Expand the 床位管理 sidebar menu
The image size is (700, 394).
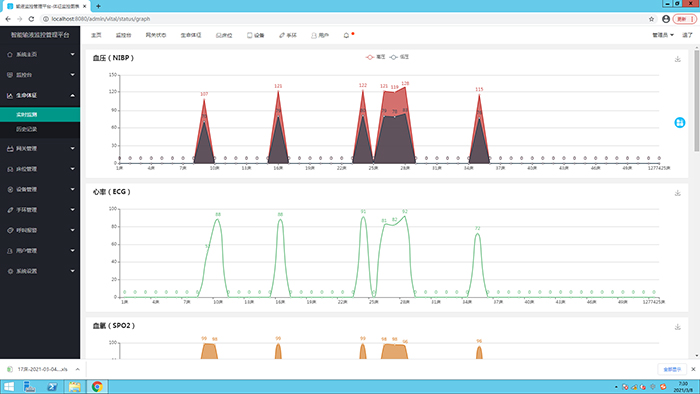pos(40,169)
